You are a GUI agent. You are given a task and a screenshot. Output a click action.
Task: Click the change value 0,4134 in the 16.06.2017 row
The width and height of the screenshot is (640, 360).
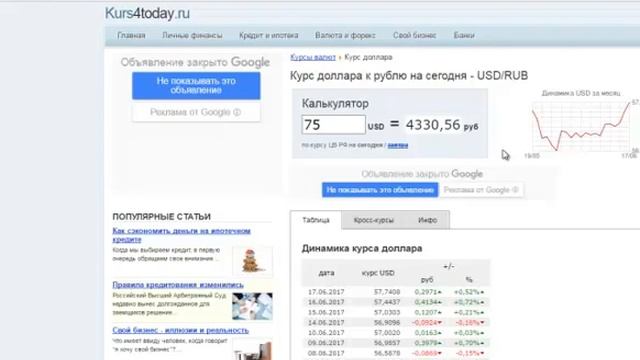tap(428, 302)
